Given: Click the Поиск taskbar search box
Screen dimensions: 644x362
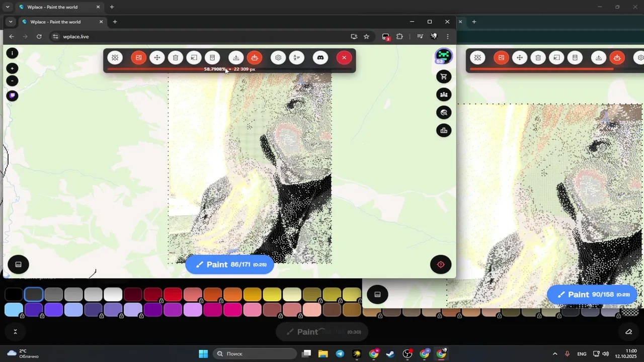Looking at the screenshot, I should [x=255, y=354].
